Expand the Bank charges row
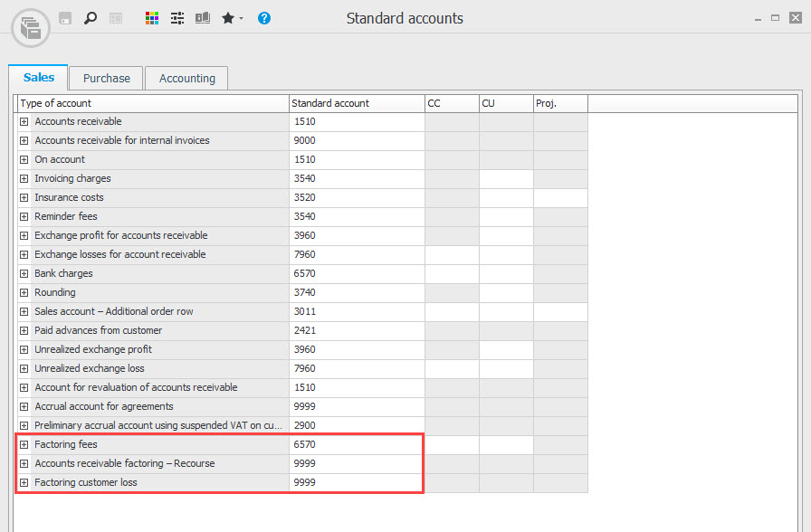Image resolution: width=811 pixels, height=532 pixels. tap(24, 274)
